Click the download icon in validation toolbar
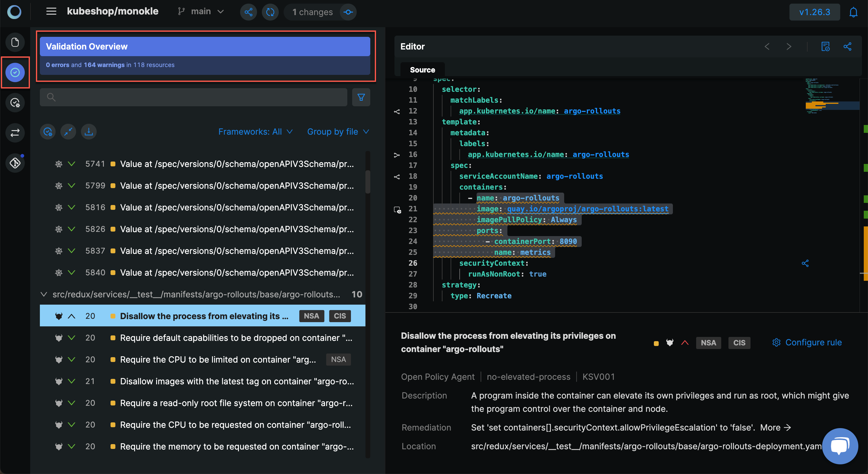Image resolution: width=868 pixels, height=474 pixels. (89, 131)
